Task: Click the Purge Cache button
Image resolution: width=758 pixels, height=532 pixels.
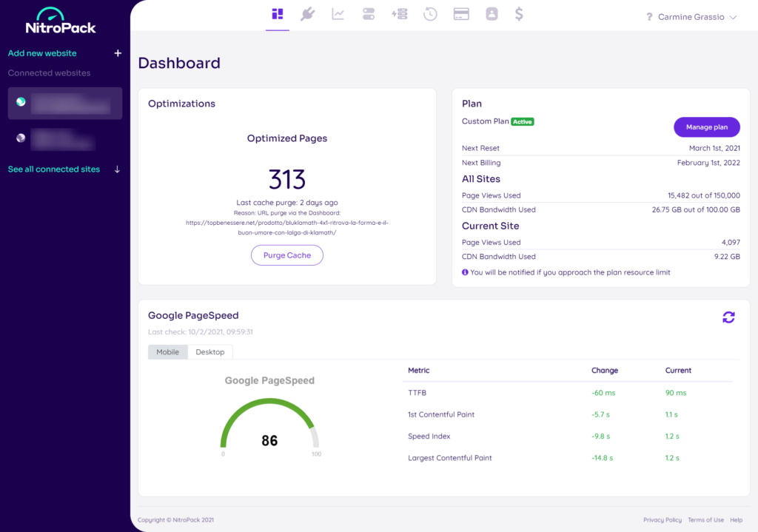Action: tap(287, 255)
